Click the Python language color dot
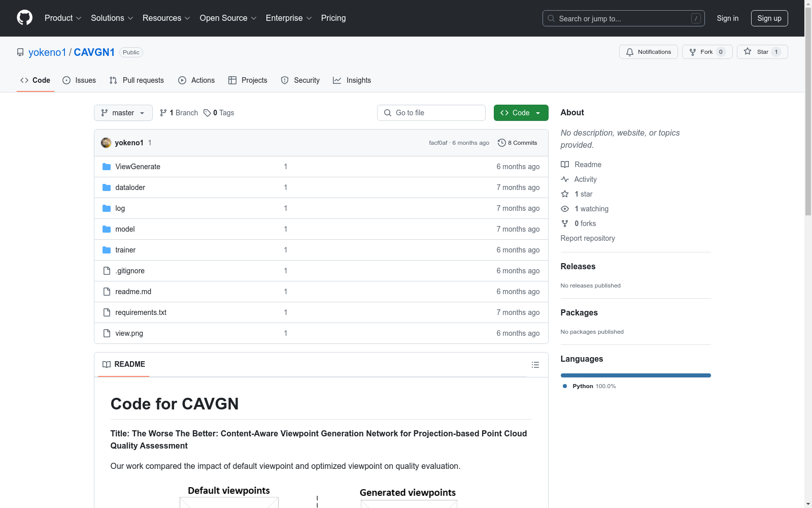 [x=565, y=386]
